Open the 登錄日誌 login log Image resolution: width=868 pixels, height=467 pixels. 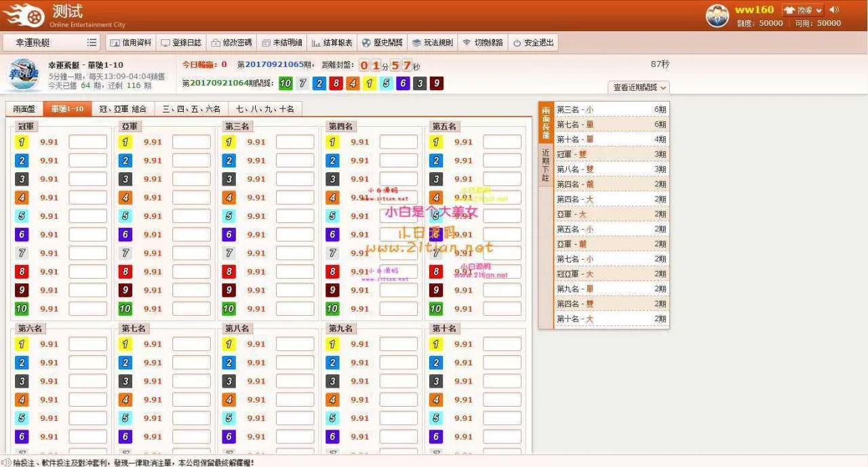point(181,43)
